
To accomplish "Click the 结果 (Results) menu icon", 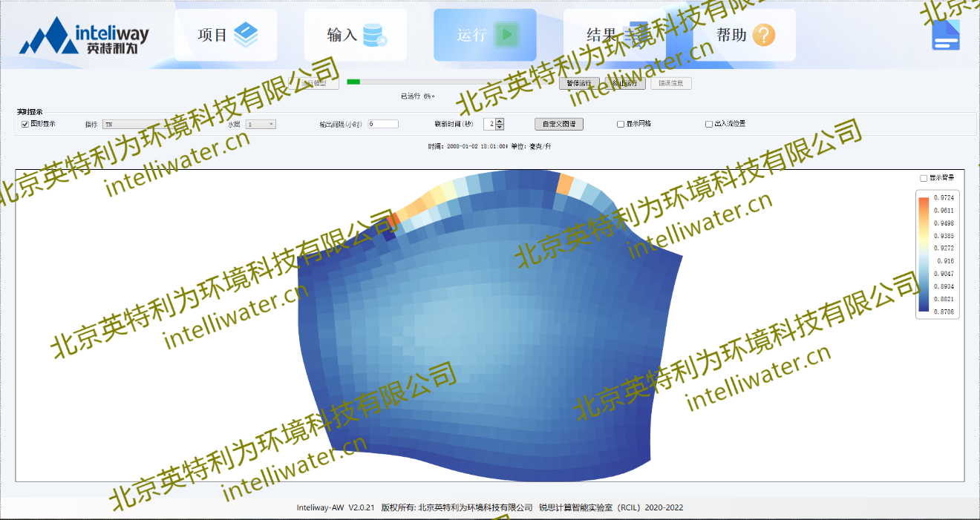I will [638, 35].
